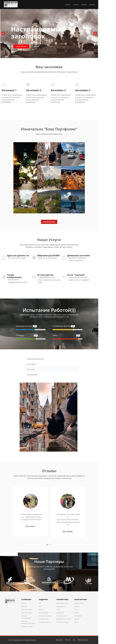Click the sun icon beside "Аббревиатура ЕКЛМН"
Image resolution: width=116 pixels, height=644 pixels.
[34, 258]
